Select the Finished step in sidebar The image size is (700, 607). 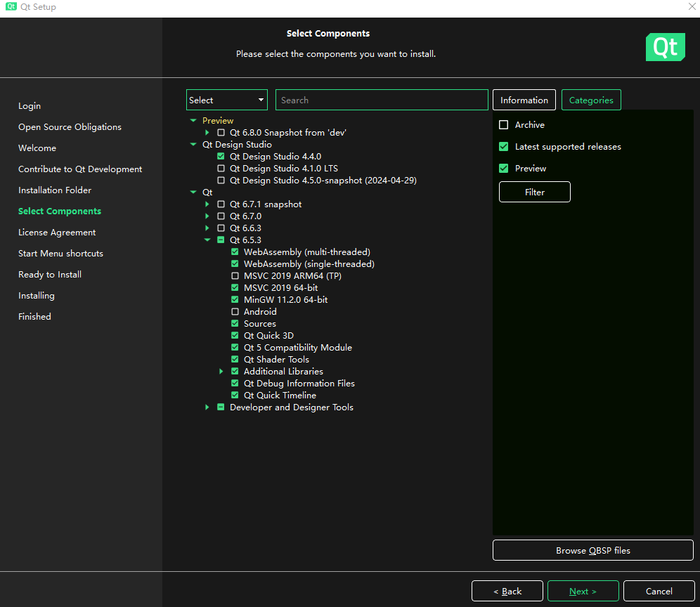[x=34, y=316]
